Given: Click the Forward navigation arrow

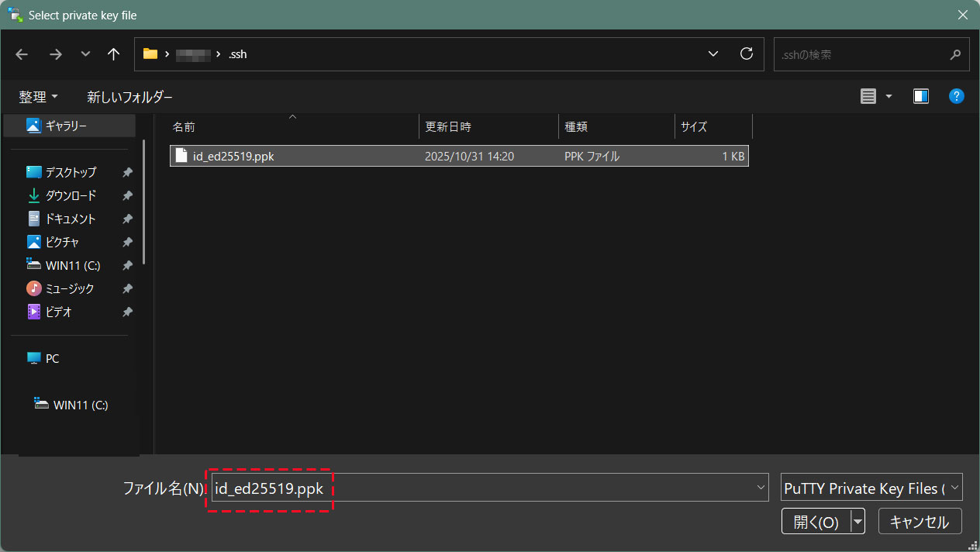Looking at the screenshot, I should point(55,54).
